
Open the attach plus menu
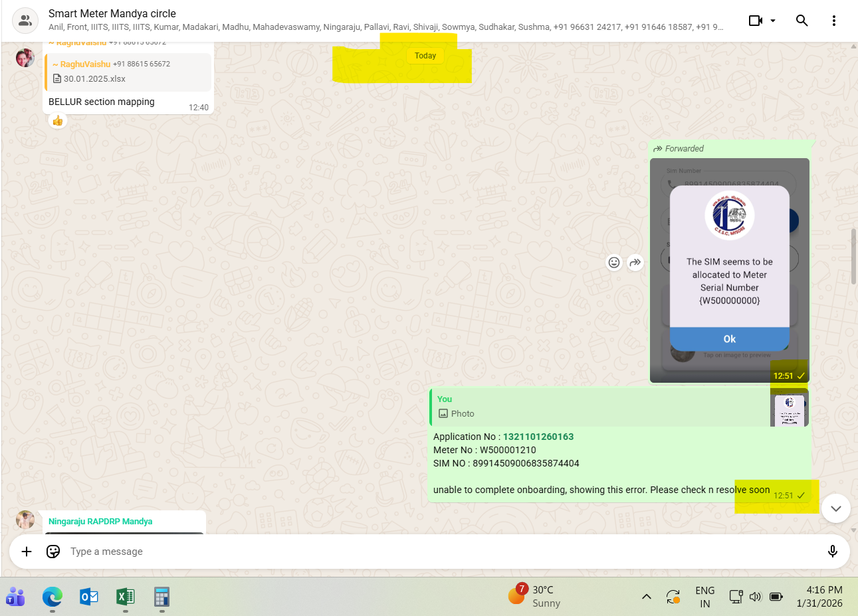[27, 552]
